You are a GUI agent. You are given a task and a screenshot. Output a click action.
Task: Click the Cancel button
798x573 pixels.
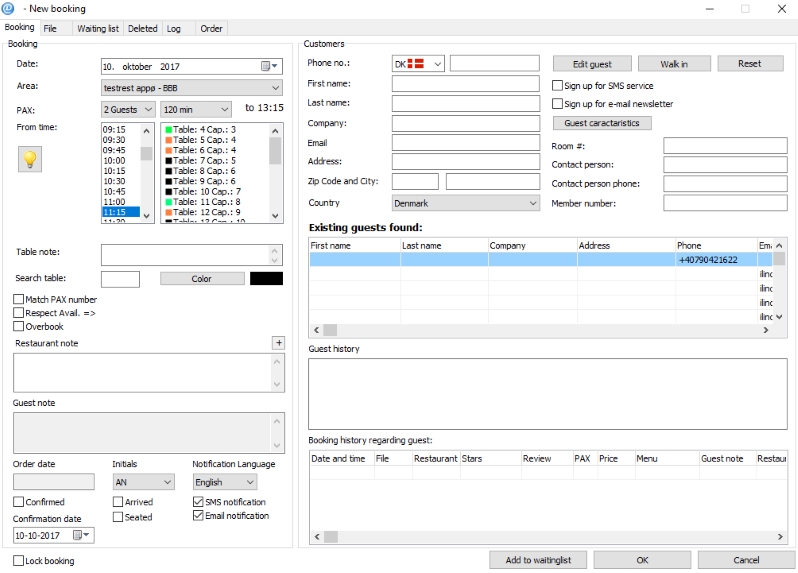tap(746, 560)
